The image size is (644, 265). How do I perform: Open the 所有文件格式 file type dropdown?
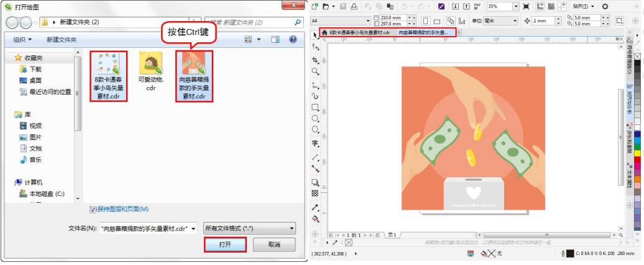[x=292, y=228]
